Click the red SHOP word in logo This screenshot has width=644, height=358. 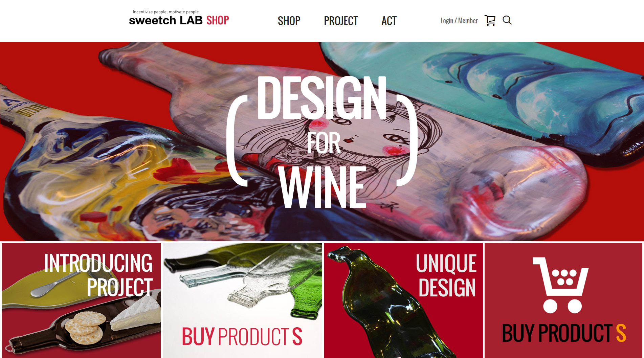[218, 20]
